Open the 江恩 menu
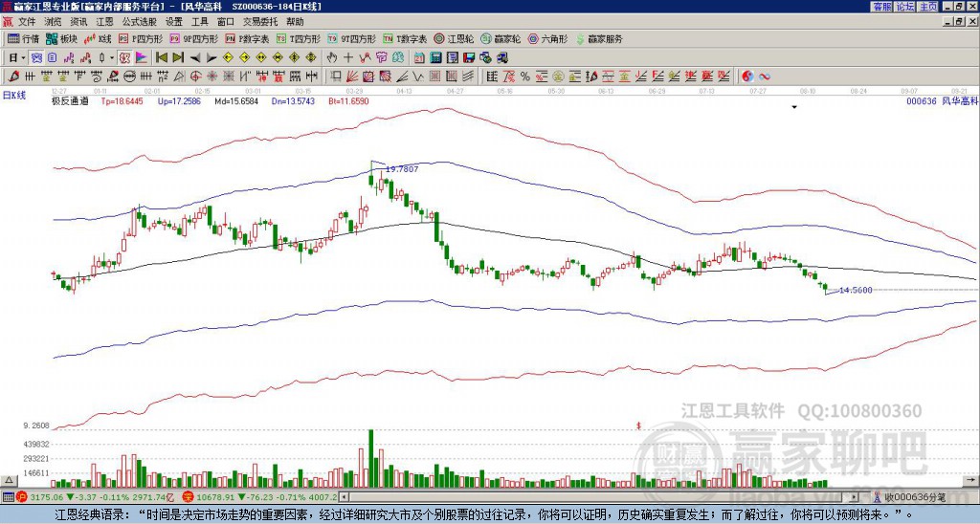This screenshot has height=524, width=980. click(105, 22)
